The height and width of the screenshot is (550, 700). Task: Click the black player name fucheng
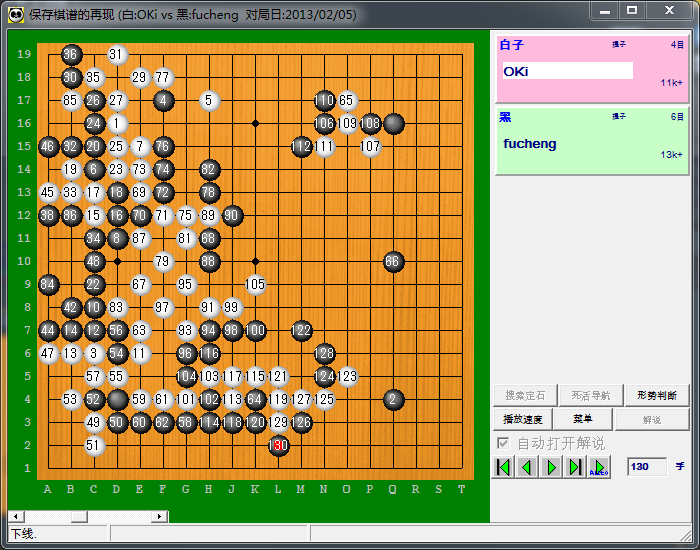530,144
